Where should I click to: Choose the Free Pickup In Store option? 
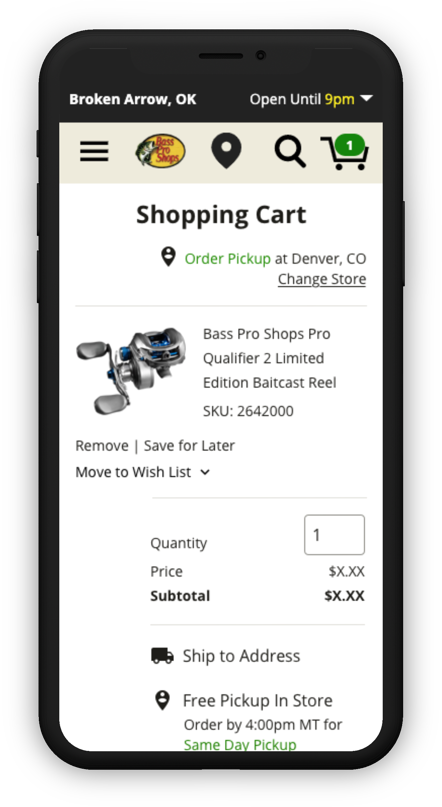[x=257, y=700]
